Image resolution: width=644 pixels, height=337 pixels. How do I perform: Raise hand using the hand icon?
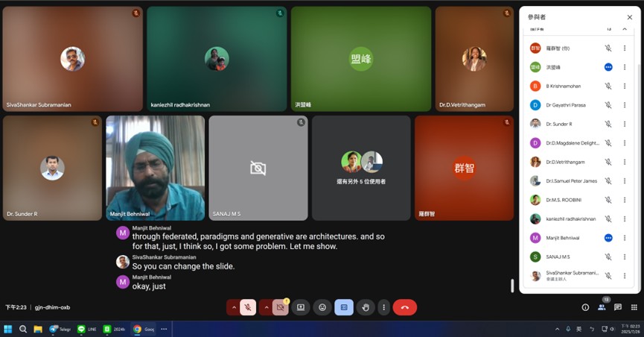pos(366,307)
